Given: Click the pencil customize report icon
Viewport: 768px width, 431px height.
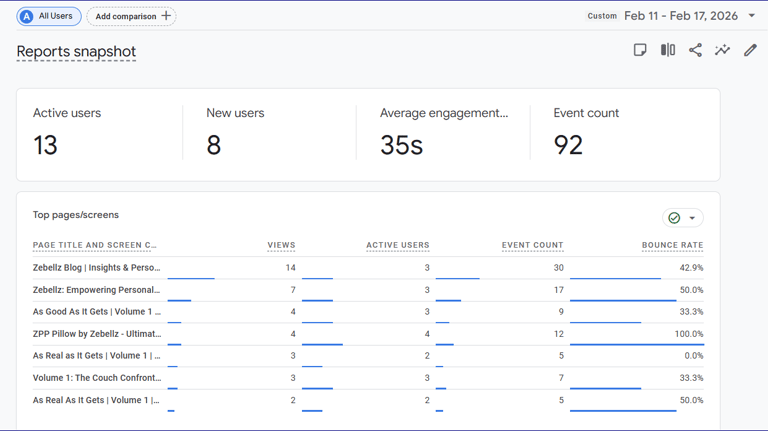Looking at the screenshot, I should 750,50.
